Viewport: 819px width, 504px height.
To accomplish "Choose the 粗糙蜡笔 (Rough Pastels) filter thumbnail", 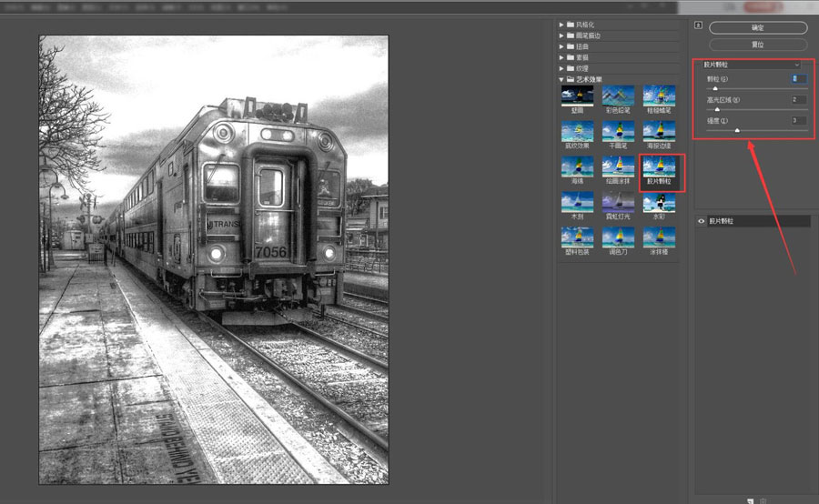I will click(x=659, y=96).
